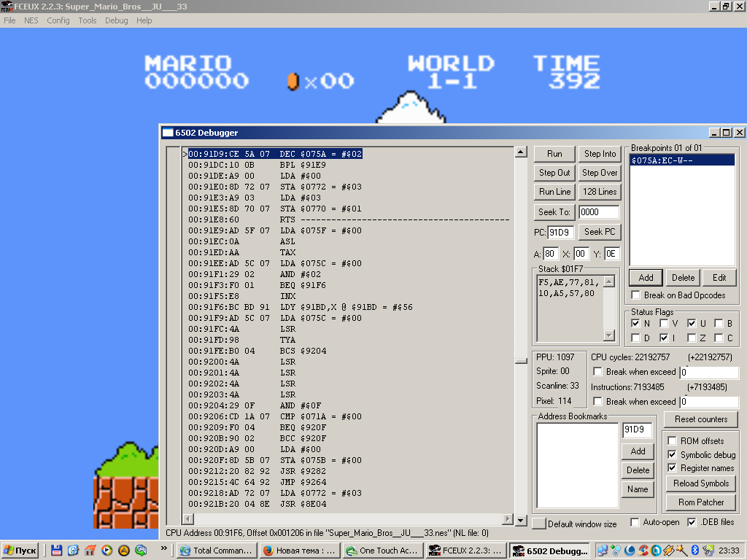Viewport: 747px width, 560px height.
Task: Open the Debug menu
Action: [116, 20]
